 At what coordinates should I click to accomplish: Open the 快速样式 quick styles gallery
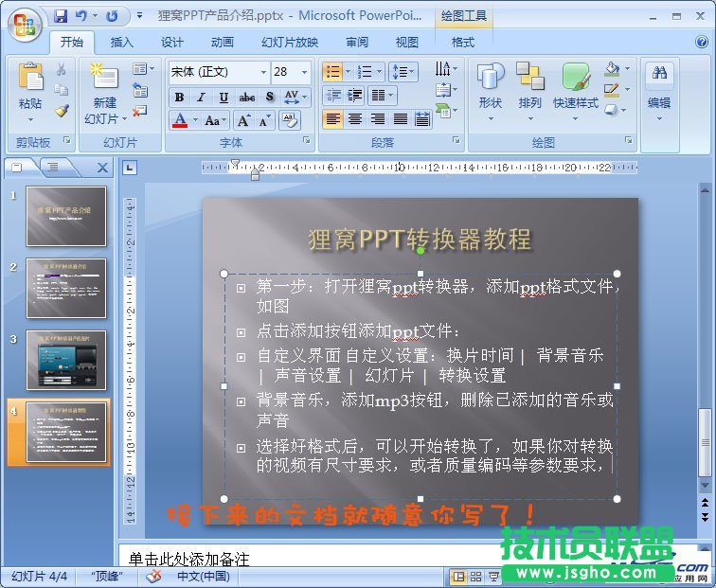576,91
